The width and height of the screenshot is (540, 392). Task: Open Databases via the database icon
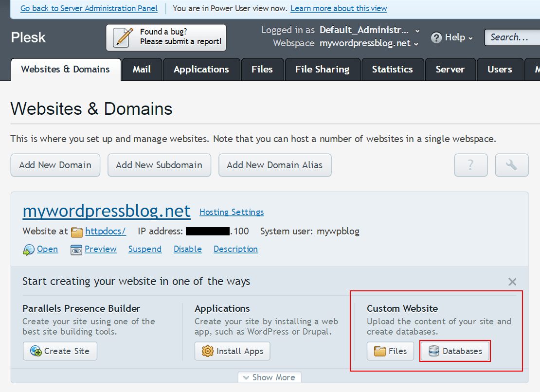point(433,351)
